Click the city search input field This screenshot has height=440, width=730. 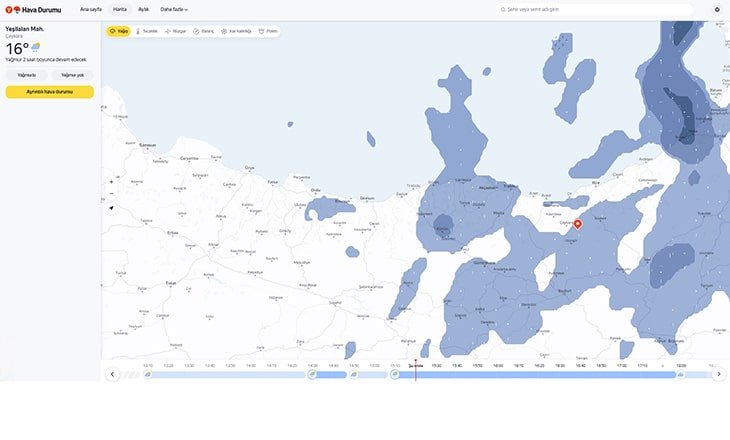[x=597, y=9]
